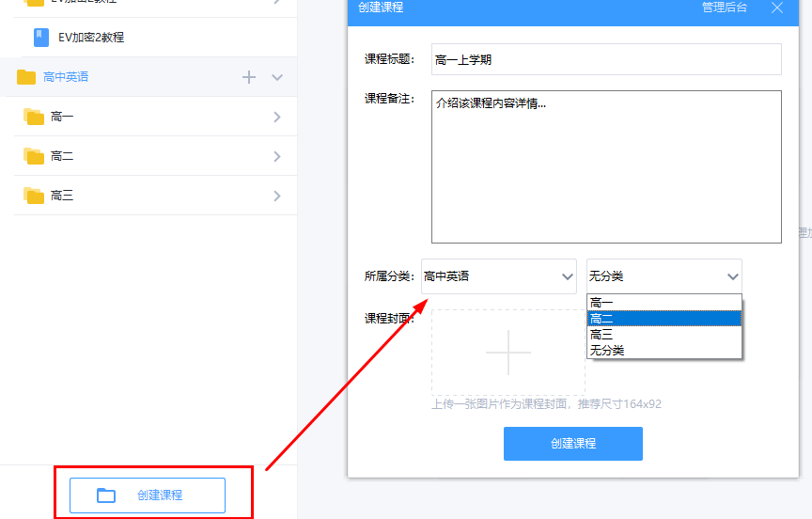Image resolution: width=812 pixels, height=519 pixels.
Task: Click the plus icon beside 高中英语
Action: click(249, 77)
